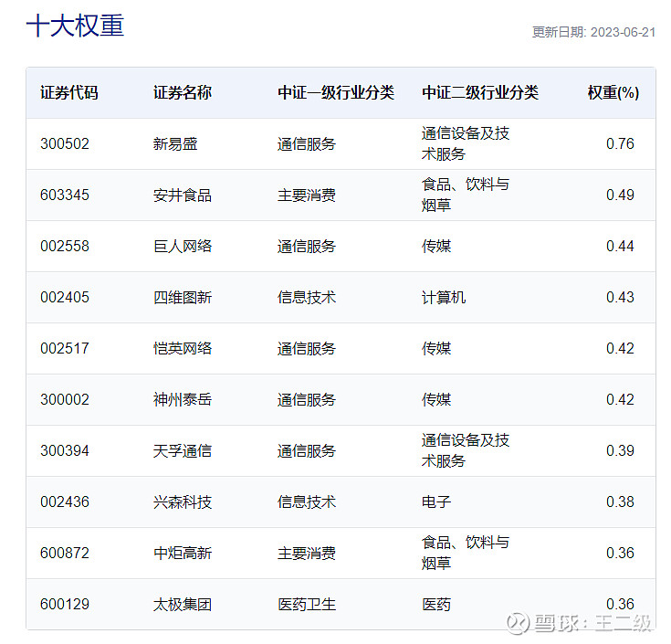The image size is (671, 644).
Task: Open stock code 300394 for 天孚通信
Action: point(65,450)
